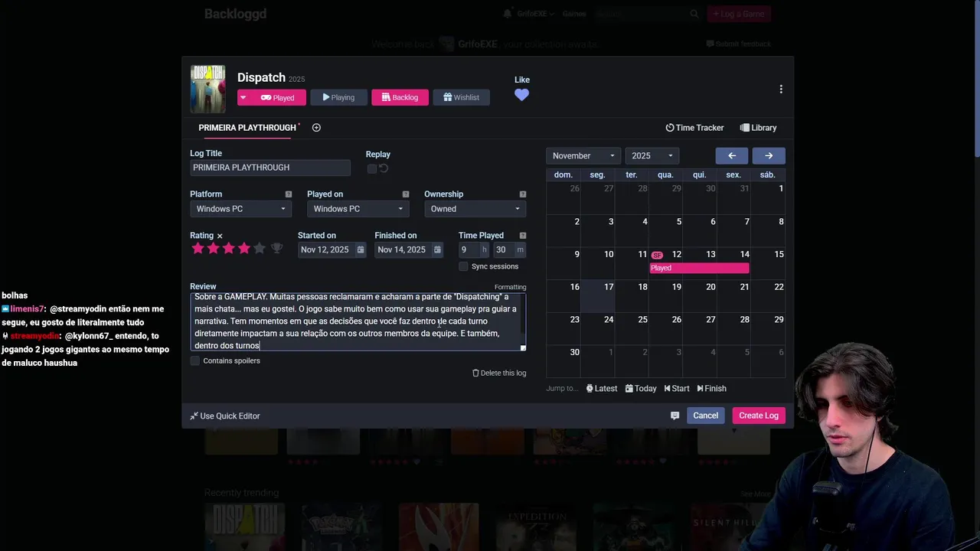Open the three-dot options menu

pos(781,90)
